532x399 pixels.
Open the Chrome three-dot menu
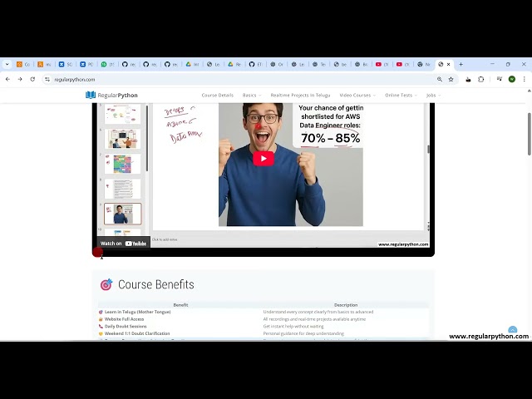(x=525, y=79)
